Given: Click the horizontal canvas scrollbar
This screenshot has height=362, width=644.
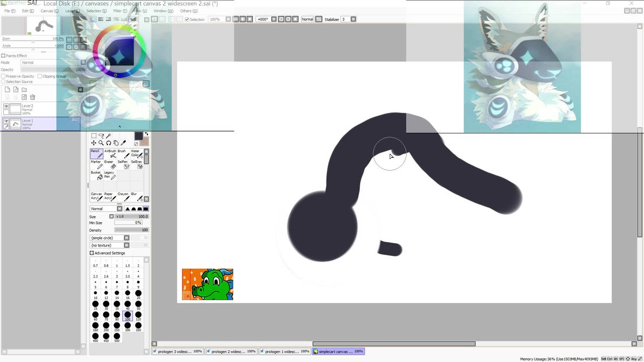Looking at the screenshot, I should point(394,344).
